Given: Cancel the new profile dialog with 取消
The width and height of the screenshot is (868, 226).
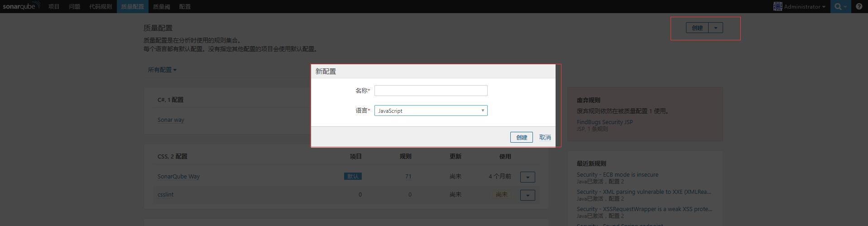Looking at the screenshot, I should pyautogui.click(x=545, y=137).
